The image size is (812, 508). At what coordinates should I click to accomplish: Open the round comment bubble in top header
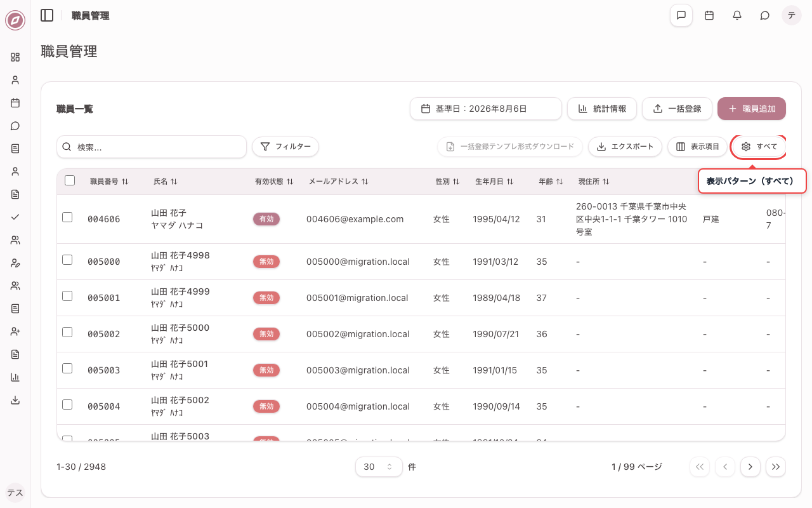coord(765,15)
